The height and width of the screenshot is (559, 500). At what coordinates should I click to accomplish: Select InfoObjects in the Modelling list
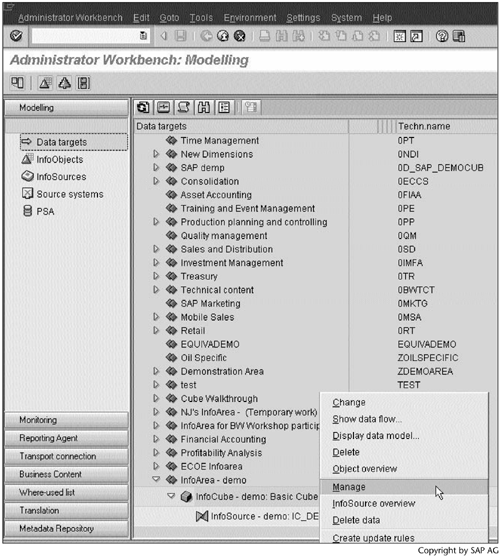tap(52, 159)
